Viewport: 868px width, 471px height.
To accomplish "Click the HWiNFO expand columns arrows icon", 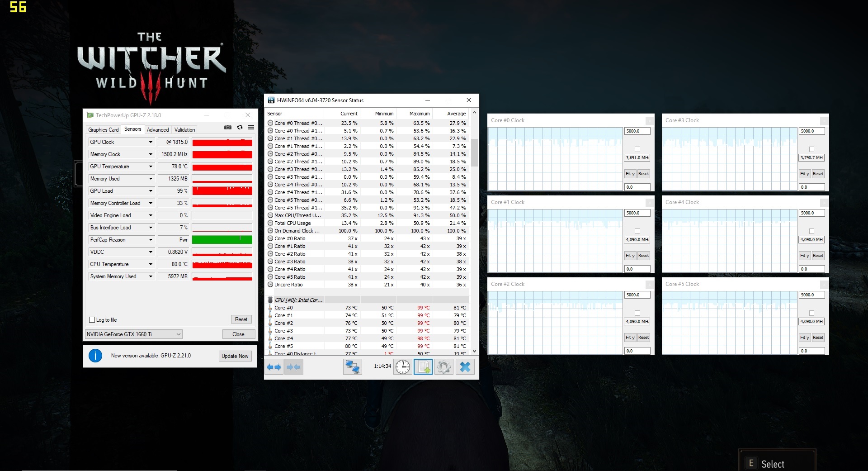I will (x=274, y=367).
